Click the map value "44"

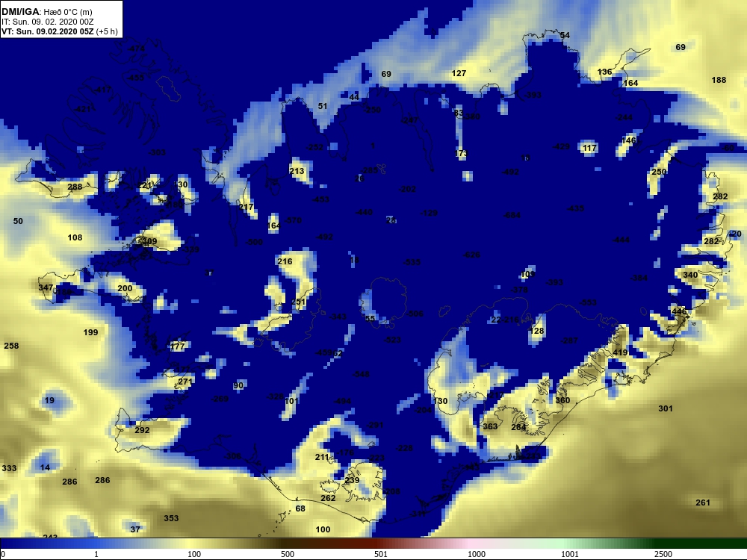pyautogui.click(x=354, y=97)
